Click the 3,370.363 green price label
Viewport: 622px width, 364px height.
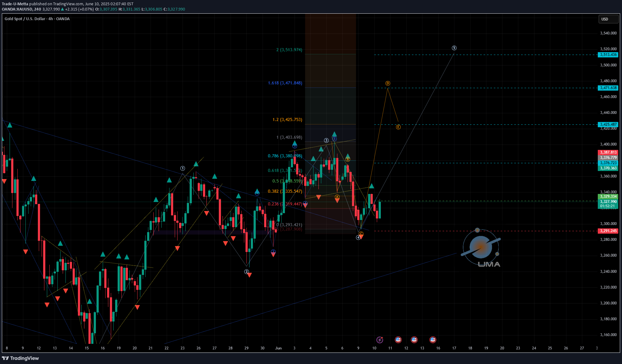[608, 168]
